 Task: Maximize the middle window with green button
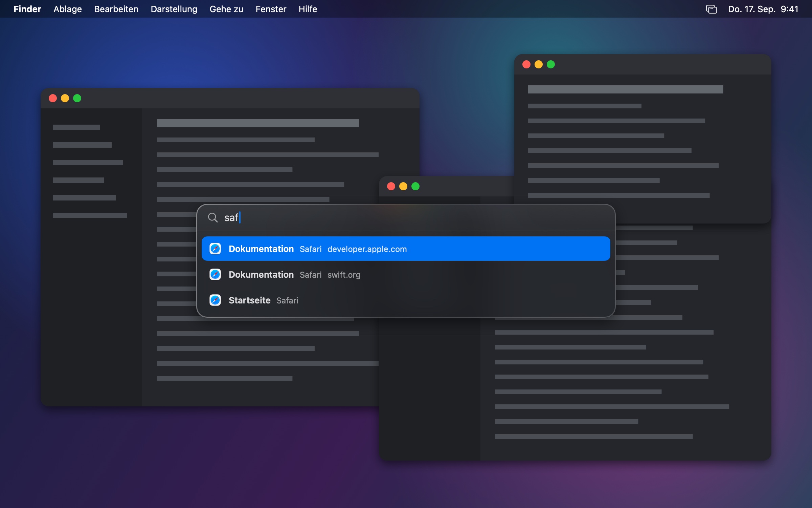pos(415,186)
